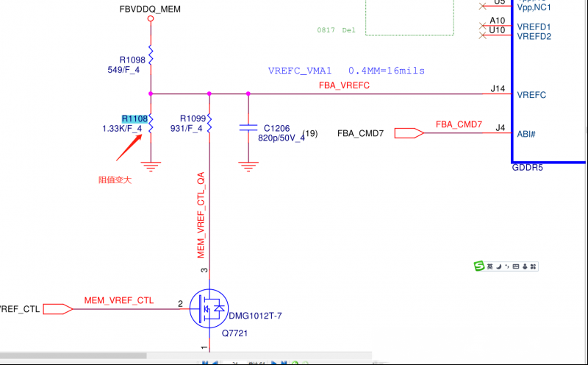This screenshot has height=365, width=588.
Task: Click the ground symbol below C1206
Action: (248, 166)
